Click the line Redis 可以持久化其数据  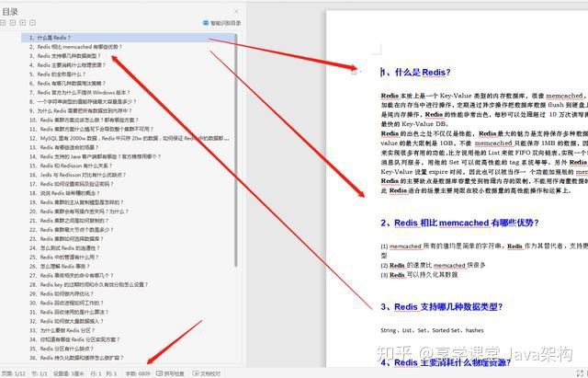[419, 275]
